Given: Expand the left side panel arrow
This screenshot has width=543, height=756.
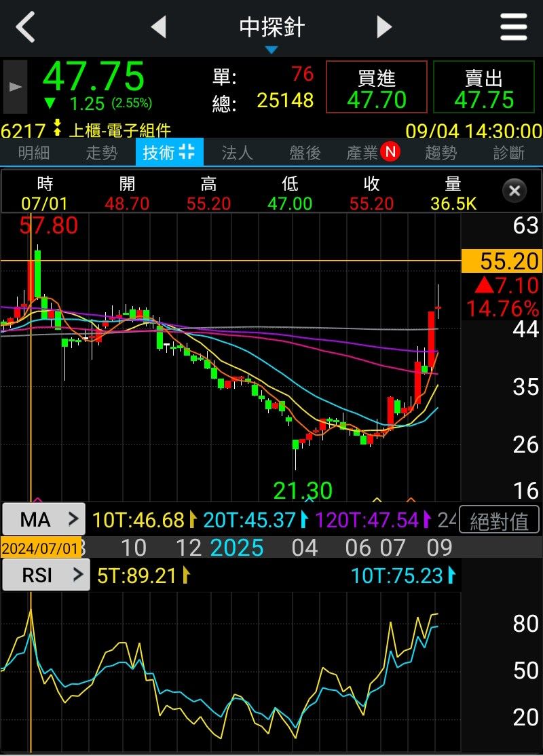Looking at the screenshot, I should click(x=15, y=87).
